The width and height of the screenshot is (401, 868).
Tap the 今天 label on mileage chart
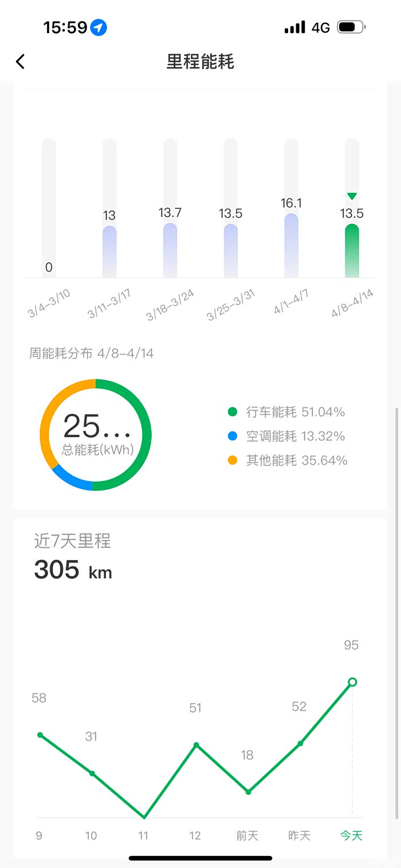[351, 836]
